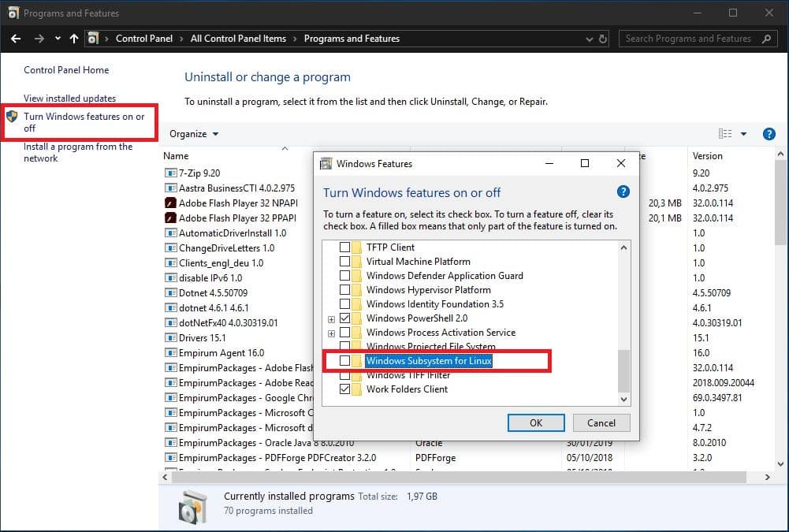Expand Windows Process Activation Service node
Viewport: 789px width, 532px height.
tap(331, 333)
